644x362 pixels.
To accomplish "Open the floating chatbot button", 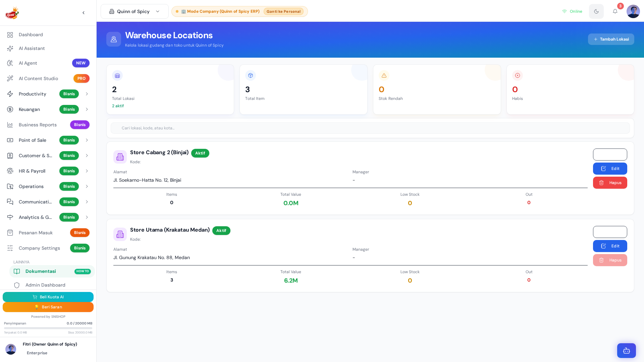I will pos(627,351).
